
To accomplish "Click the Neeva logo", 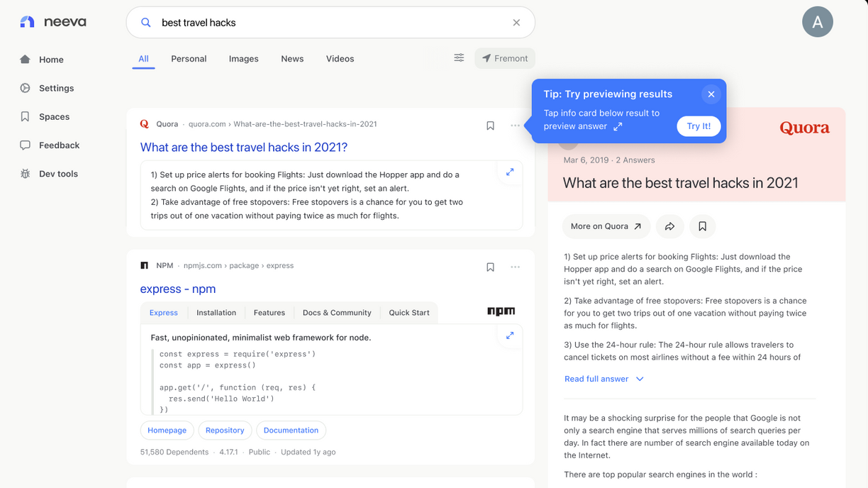I will [x=53, y=22].
